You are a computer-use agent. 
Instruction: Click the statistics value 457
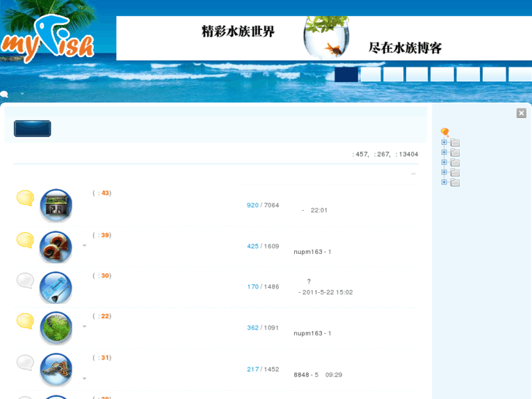point(361,154)
